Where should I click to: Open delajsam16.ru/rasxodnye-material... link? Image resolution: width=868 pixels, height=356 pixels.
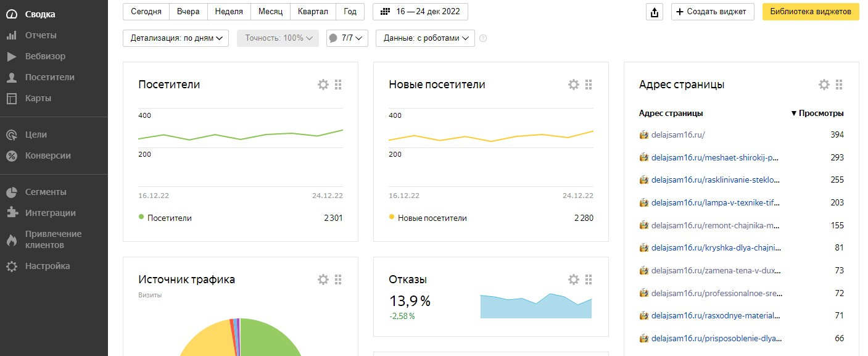pyautogui.click(x=716, y=316)
